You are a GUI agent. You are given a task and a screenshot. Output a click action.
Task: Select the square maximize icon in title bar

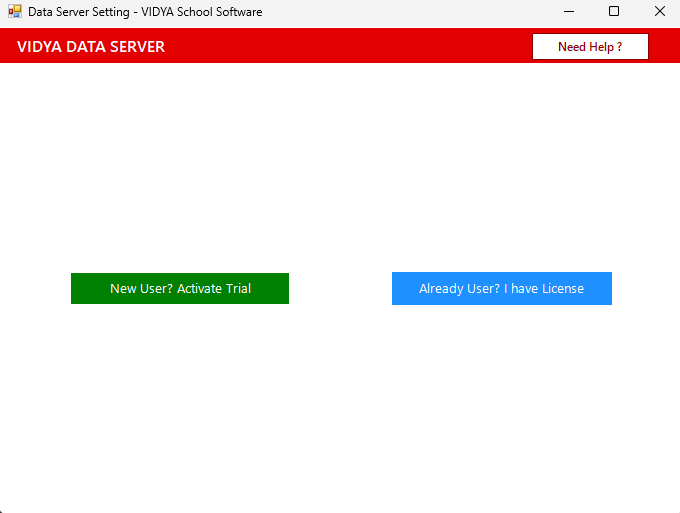coord(614,12)
